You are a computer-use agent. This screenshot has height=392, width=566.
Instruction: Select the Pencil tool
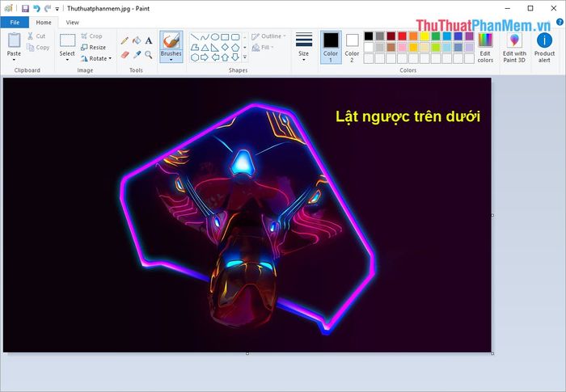click(x=125, y=40)
